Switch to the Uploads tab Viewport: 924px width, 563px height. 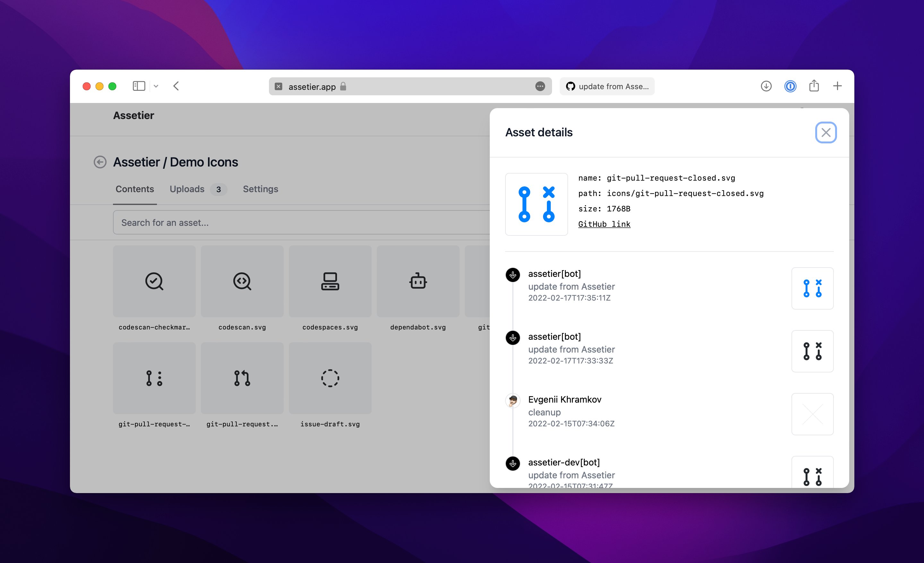click(x=186, y=189)
